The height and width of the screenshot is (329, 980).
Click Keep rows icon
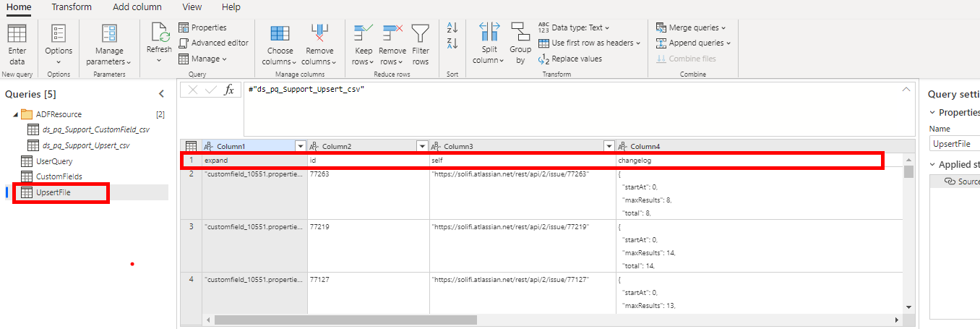[x=363, y=33]
